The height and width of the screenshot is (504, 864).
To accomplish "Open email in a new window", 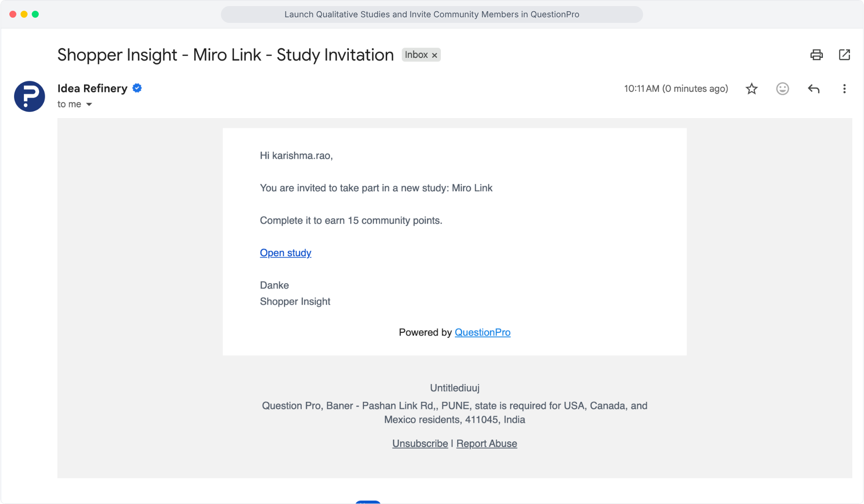I will [x=844, y=55].
